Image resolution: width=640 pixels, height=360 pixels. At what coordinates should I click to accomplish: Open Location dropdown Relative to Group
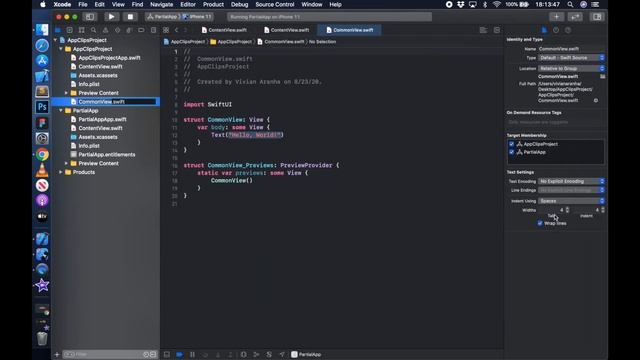tap(571, 69)
